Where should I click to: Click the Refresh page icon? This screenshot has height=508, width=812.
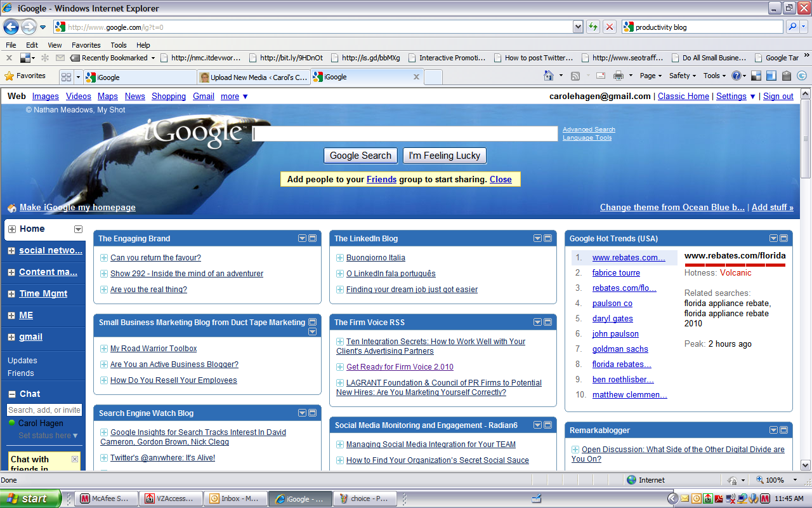(x=593, y=27)
